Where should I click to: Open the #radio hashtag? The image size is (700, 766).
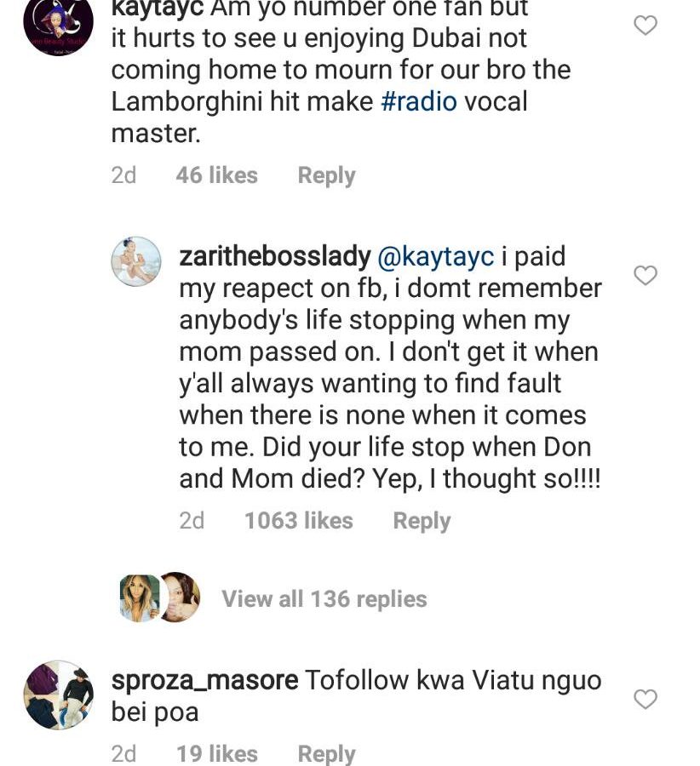(419, 101)
